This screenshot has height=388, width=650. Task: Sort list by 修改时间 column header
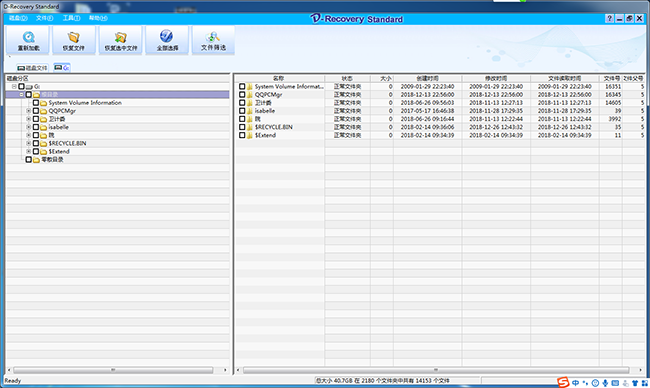(496, 78)
